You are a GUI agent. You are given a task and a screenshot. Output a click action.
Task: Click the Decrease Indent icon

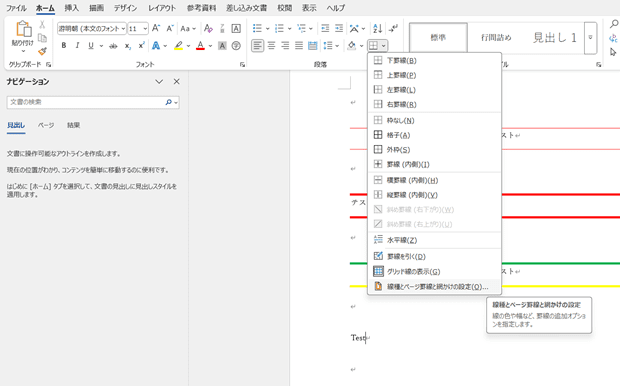[x=325, y=28]
